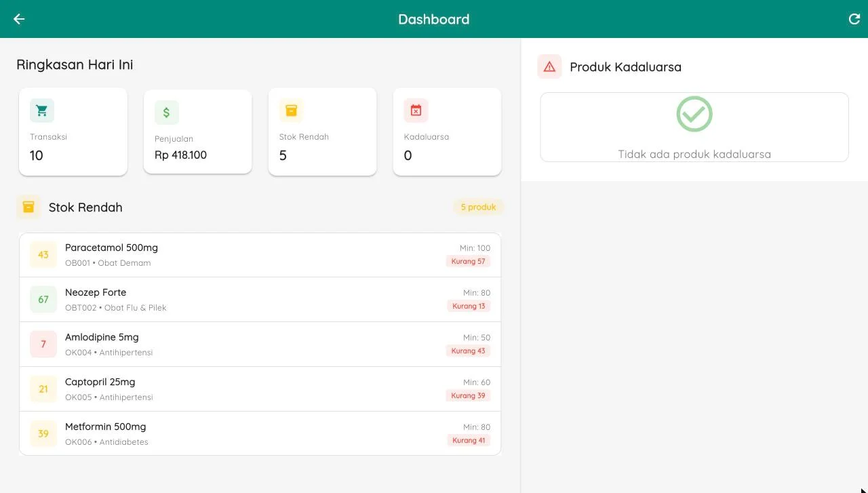The width and height of the screenshot is (868, 493).
Task: Click the "Kurang 39" shortage tag
Action: click(x=468, y=395)
